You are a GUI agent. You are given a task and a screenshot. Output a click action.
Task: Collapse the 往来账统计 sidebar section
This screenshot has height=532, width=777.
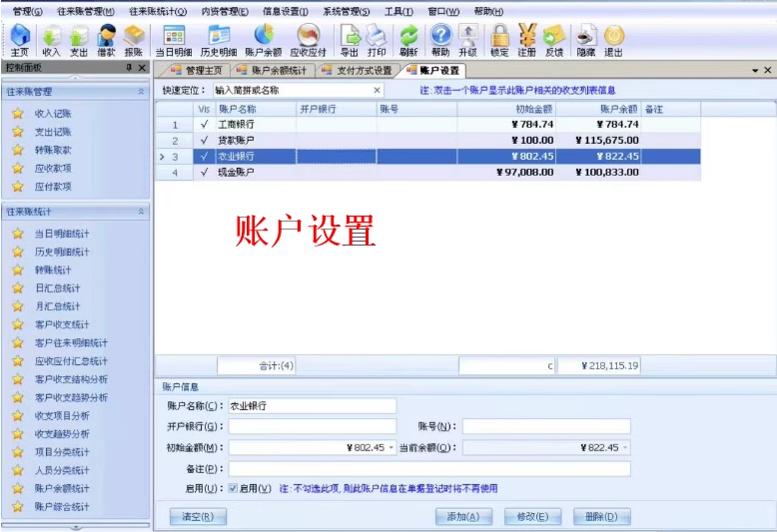141,212
